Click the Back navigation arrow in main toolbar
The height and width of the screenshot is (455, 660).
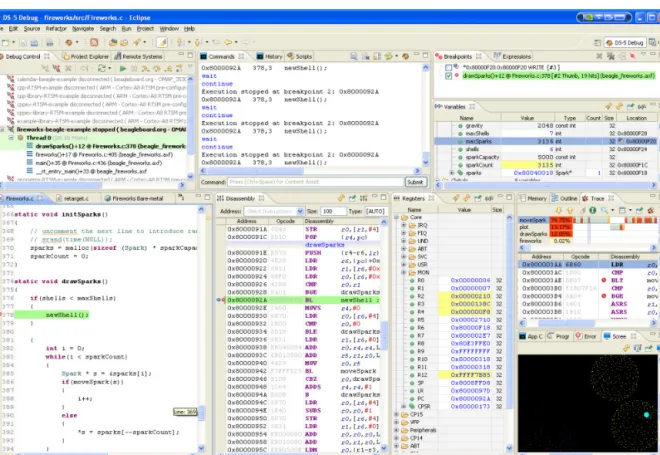point(228,43)
